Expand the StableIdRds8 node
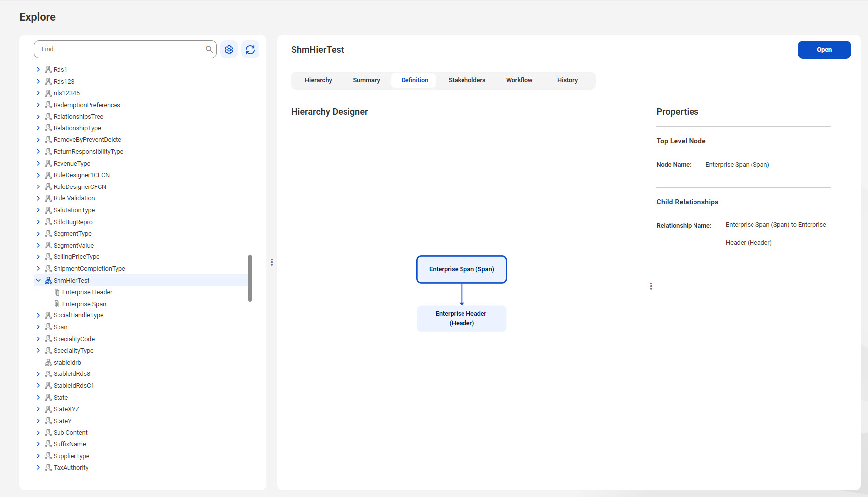This screenshot has height=497, width=868. click(38, 373)
